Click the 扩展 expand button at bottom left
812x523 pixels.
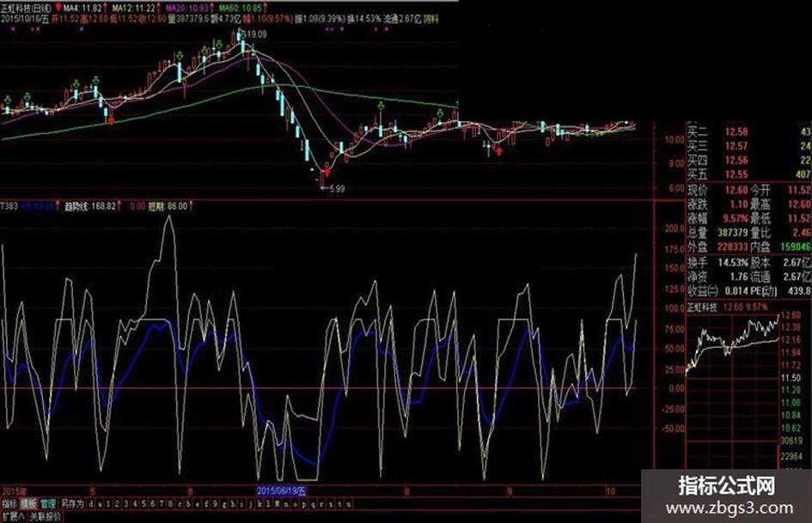click(x=13, y=516)
